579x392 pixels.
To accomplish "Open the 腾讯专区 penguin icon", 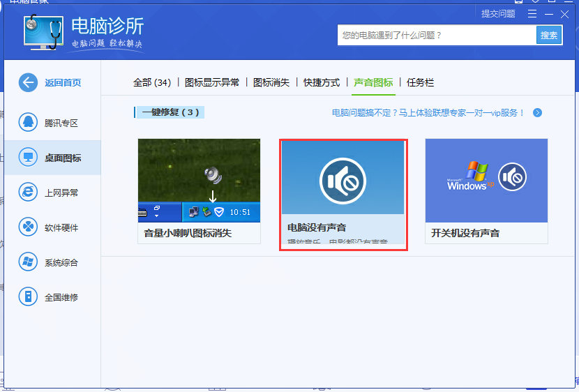I will click(x=28, y=122).
